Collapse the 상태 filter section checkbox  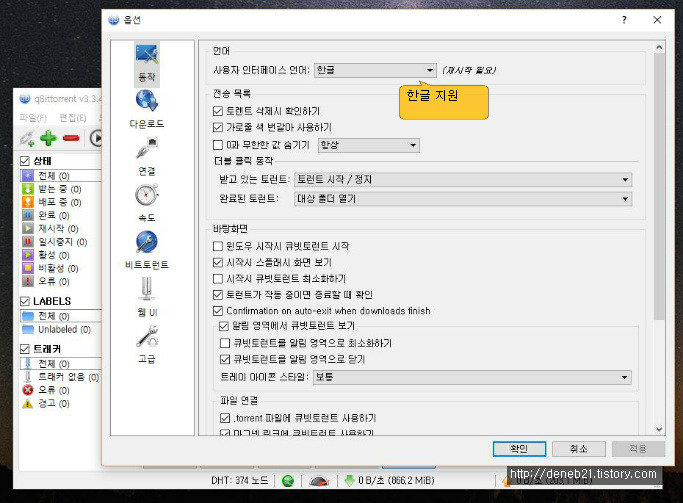[25, 161]
